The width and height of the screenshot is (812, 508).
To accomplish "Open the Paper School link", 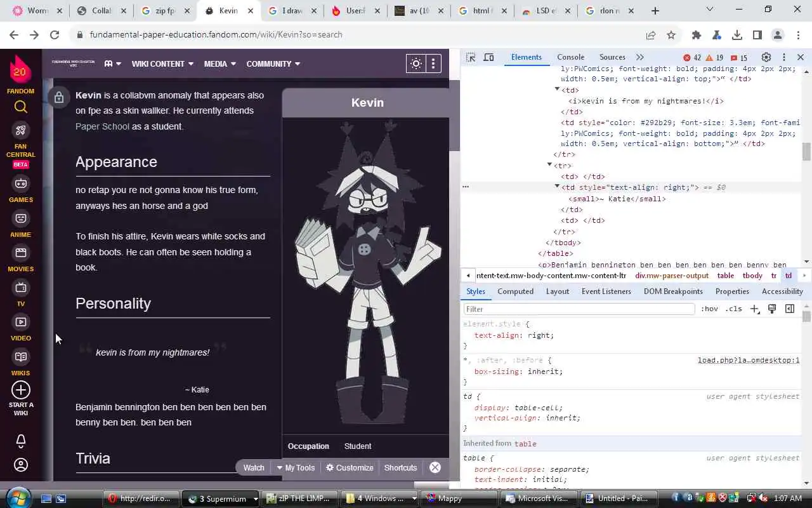I will 102,126.
